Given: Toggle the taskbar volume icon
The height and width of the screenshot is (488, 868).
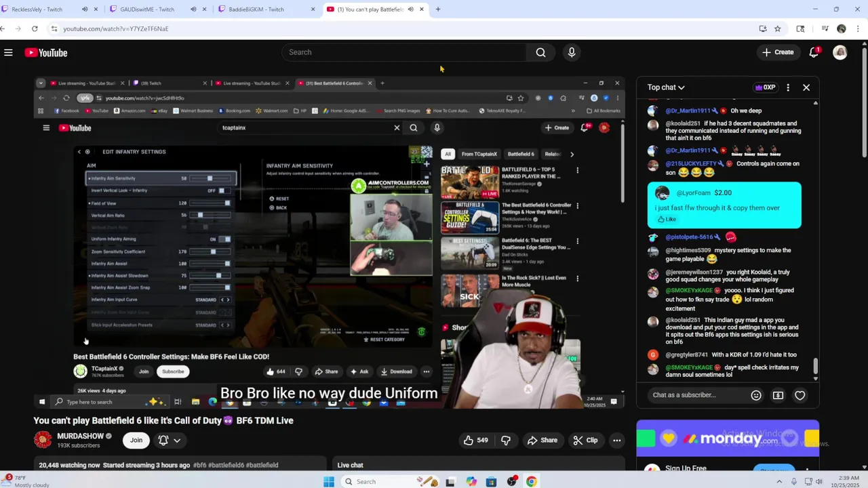Looking at the screenshot, I should pos(819,482).
